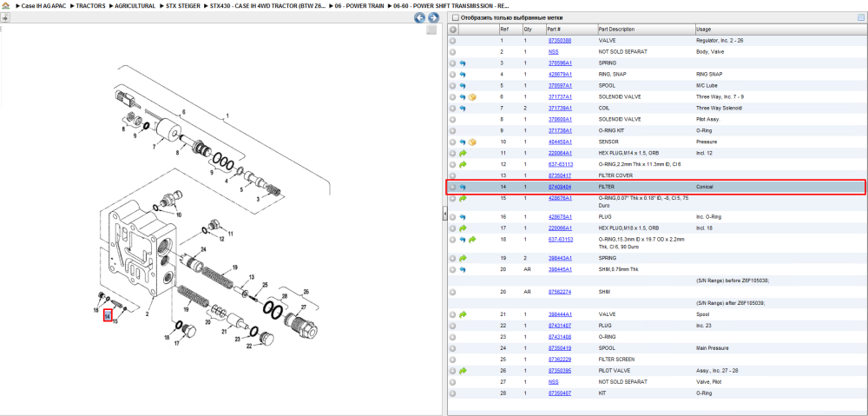
Task: Go to previous diagram with left arrow
Action: 420,17
